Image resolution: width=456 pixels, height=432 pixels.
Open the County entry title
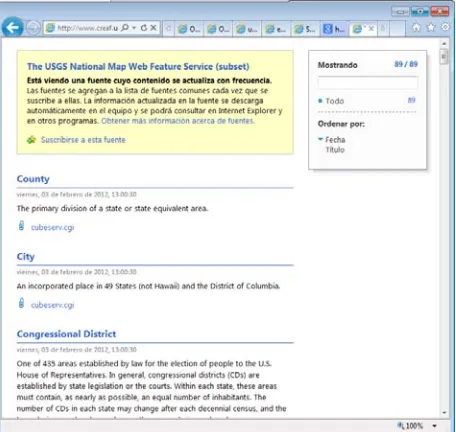33,179
